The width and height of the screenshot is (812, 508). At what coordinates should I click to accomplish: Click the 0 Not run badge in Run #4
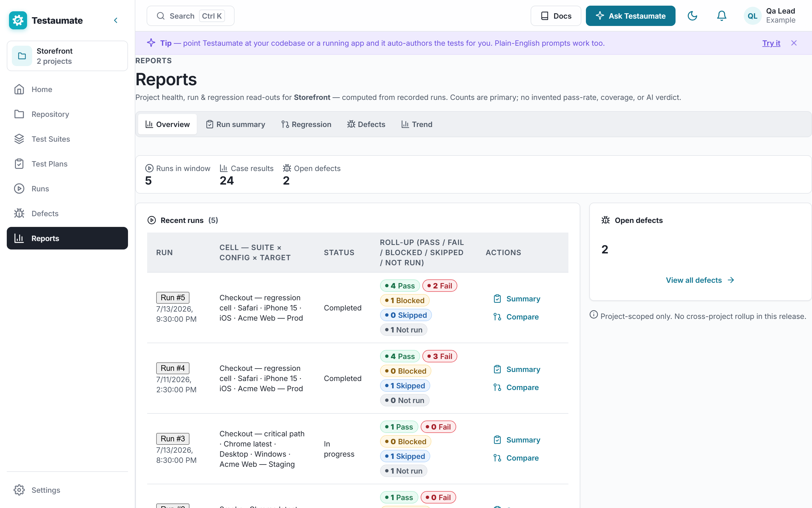click(405, 400)
